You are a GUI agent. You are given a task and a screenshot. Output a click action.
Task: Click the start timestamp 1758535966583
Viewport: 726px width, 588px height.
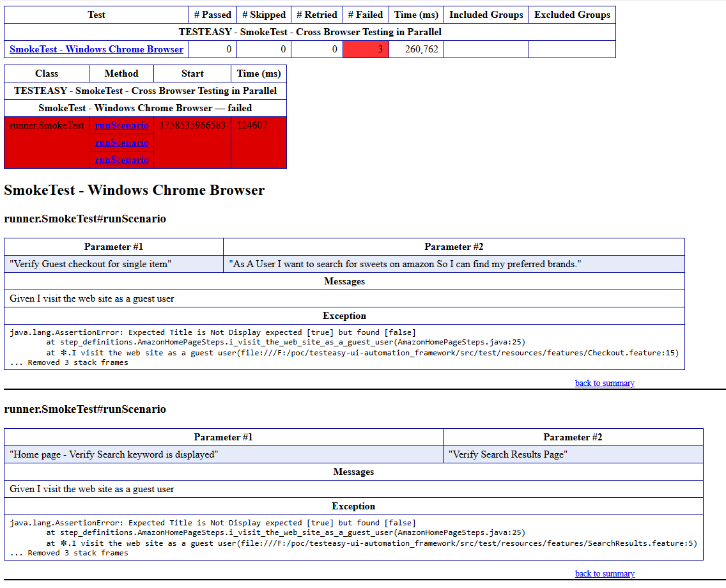click(x=192, y=125)
